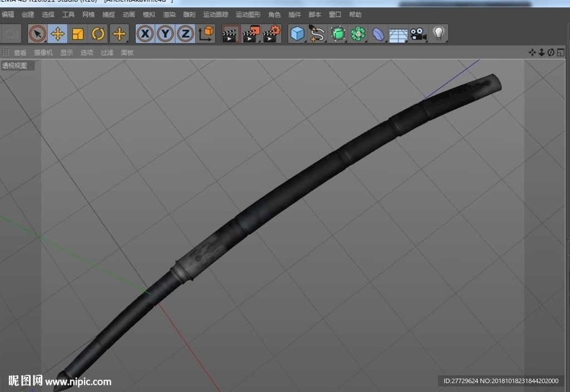This screenshot has height=392, width=570.
Task: Click the 过滤 viewport menu
Action: click(x=107, y=53)
